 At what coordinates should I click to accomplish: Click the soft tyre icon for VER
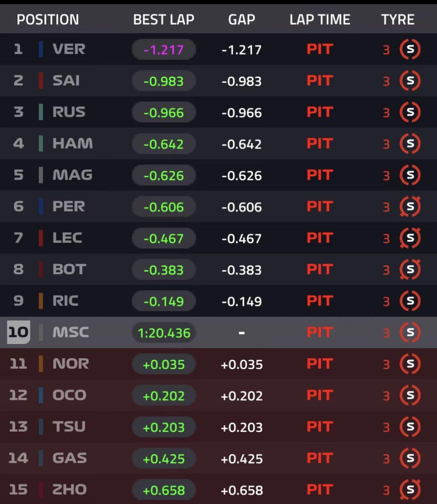click(x=410, y=49)
